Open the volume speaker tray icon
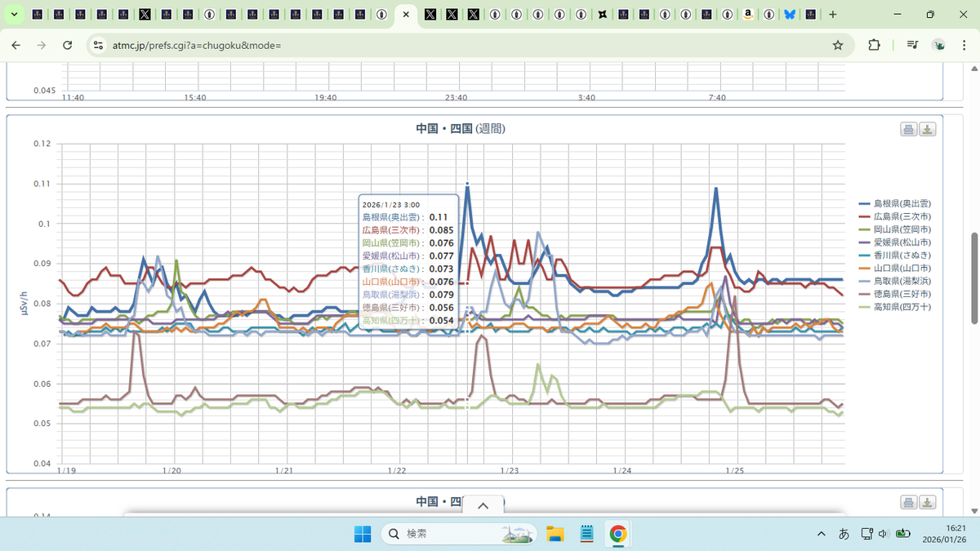 pos(884,534)
